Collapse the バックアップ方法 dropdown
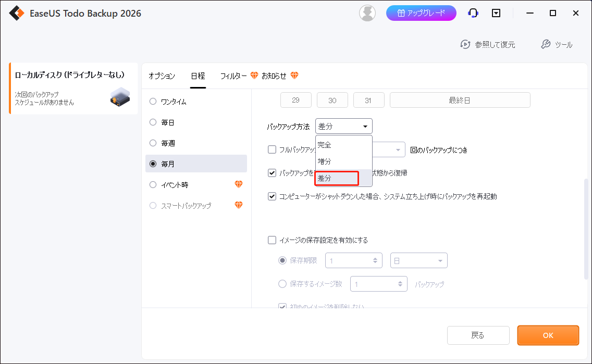This screenshot has width=592, height=364. tap(343, 127)
